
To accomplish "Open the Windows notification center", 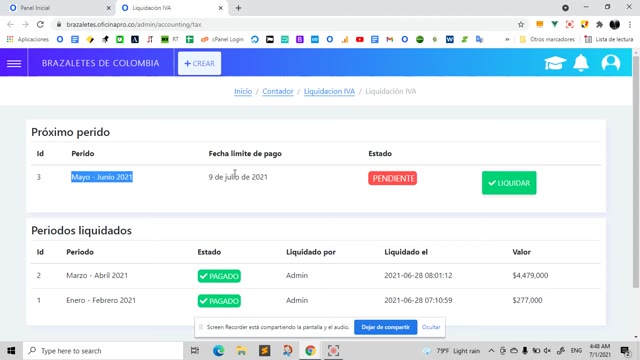I will pos(625,351).
